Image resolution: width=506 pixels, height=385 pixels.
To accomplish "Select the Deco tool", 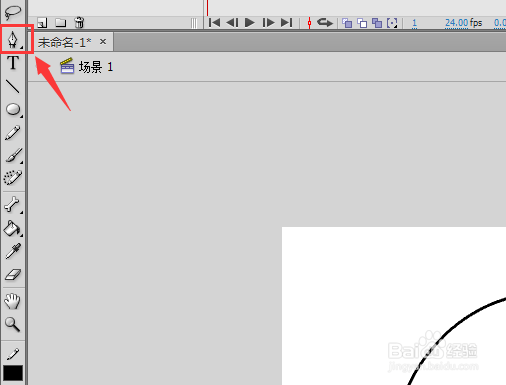I will pyautogui.click(x=13, y=178).
